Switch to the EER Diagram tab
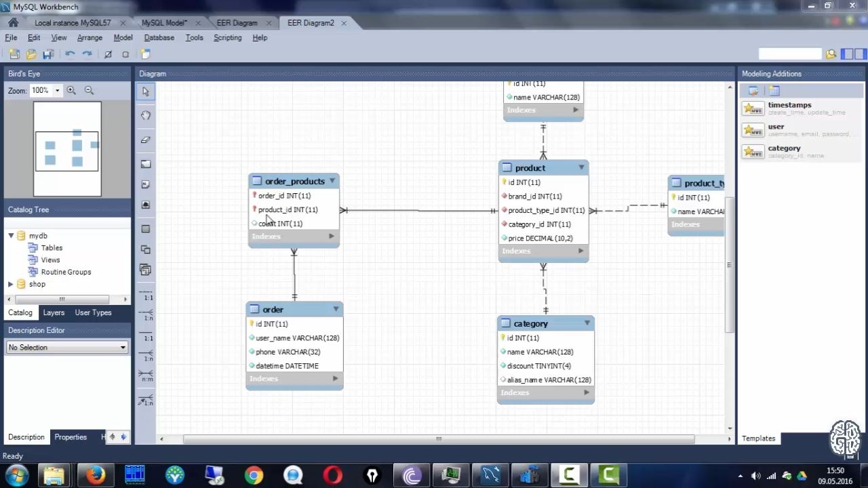 tap(237, 23)
